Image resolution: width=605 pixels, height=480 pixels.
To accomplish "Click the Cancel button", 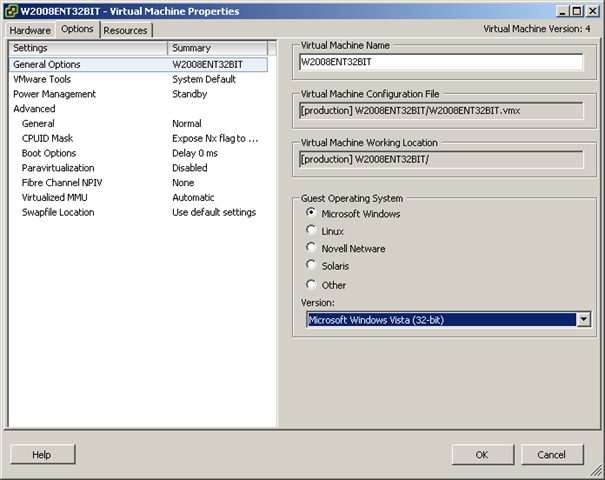I will pyautogui.click(x=551, y=454).
